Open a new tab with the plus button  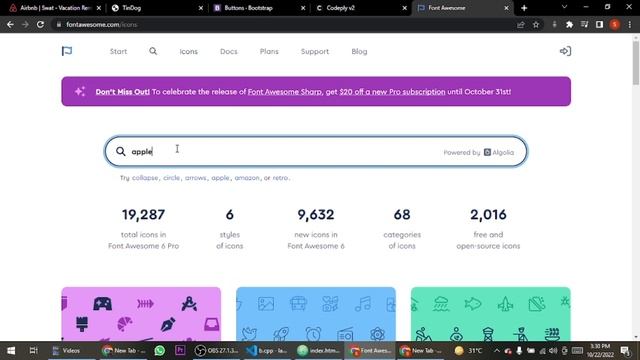pyautogui.click(x=524, y=8)
